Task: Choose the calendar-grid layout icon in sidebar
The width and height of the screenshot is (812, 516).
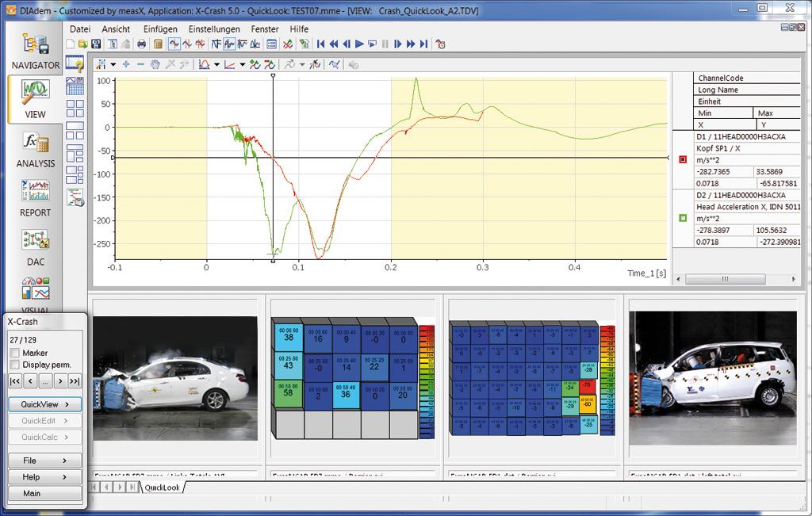Action: coord(75,86)
